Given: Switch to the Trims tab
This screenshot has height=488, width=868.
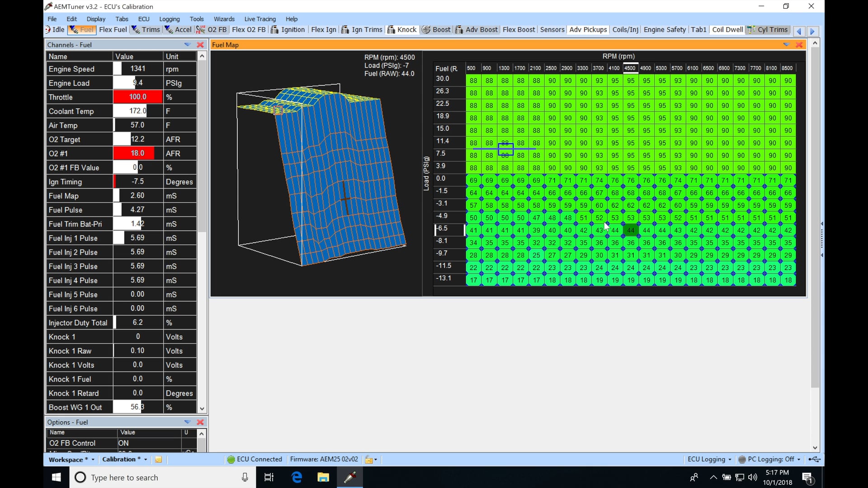Looking at the screenshot, I should (x=146, y=30).
